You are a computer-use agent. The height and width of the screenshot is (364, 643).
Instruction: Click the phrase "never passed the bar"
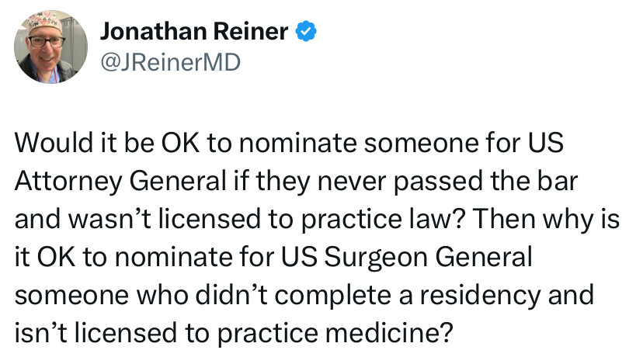448,181
